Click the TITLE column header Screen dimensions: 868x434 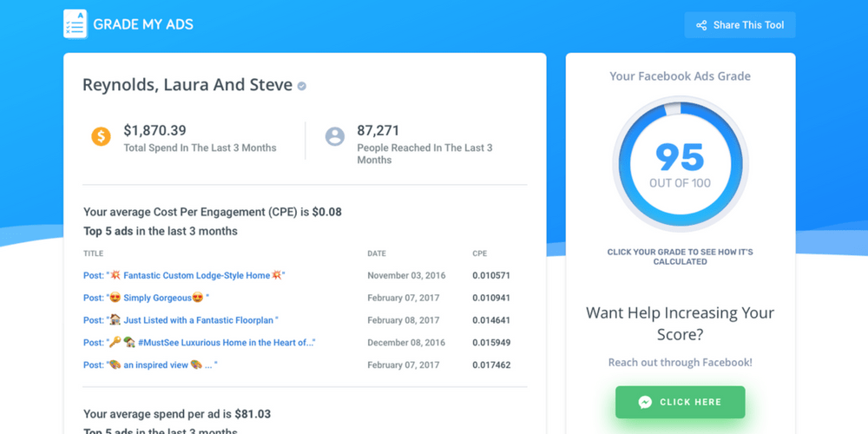(x=93, y=253)
